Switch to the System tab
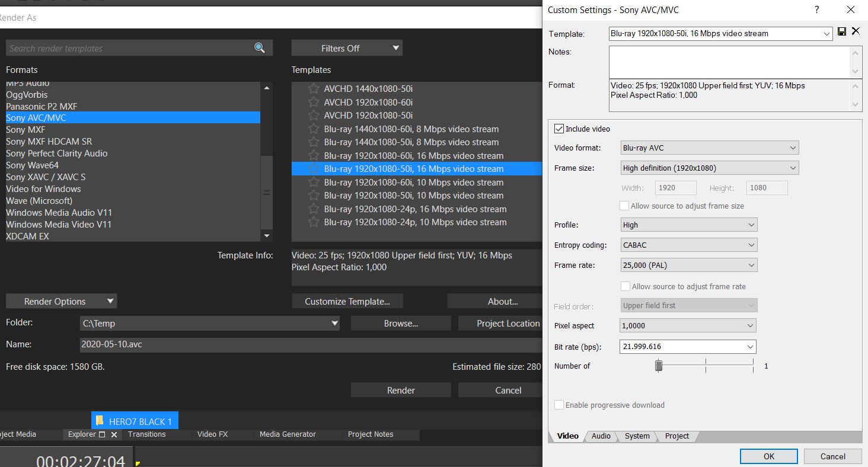This screenshot has height=467, width=868. click(x=637, y=436)
